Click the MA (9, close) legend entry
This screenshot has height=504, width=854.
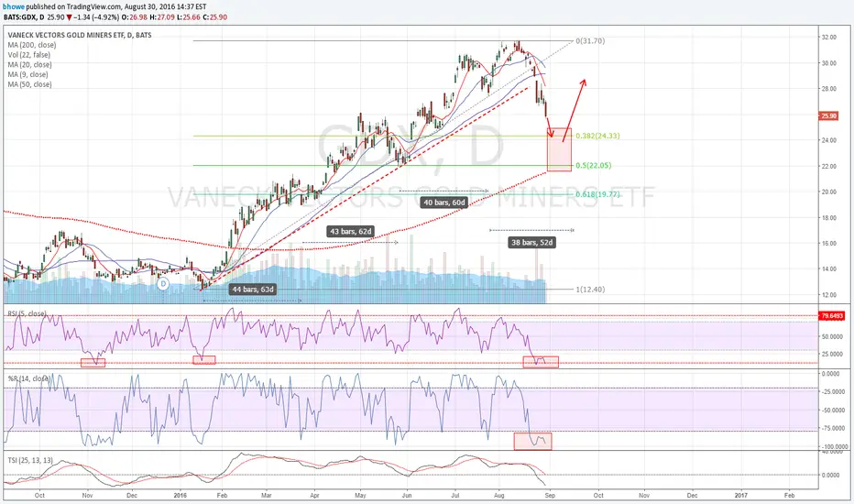(x=27, y=74)
